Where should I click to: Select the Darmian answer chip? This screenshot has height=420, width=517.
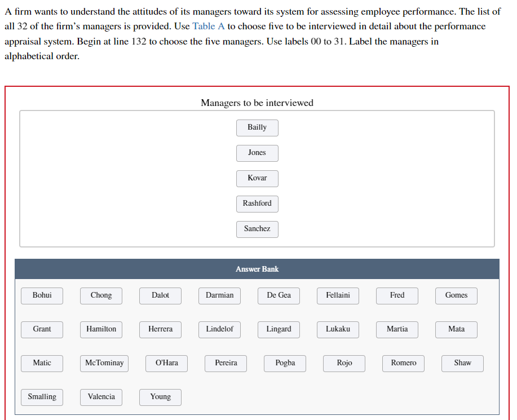pos(219,296)
